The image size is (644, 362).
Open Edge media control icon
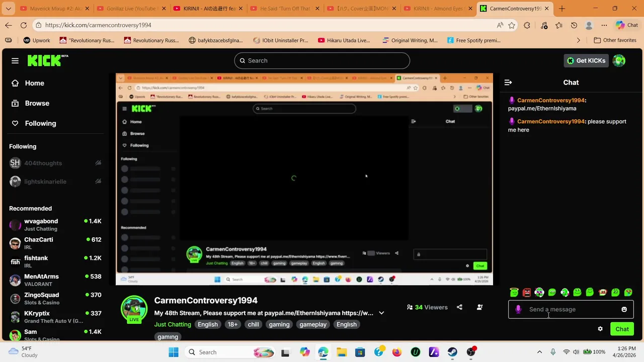(x=544, y=25)
